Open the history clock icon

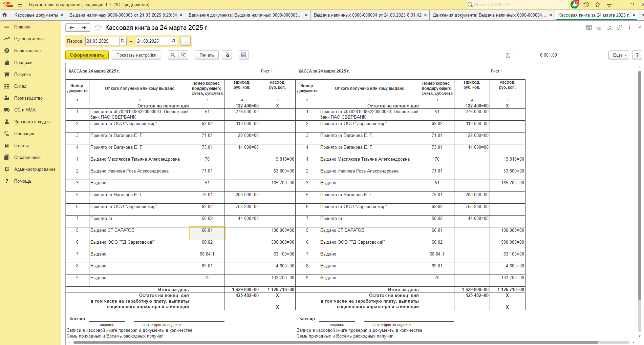586,5
